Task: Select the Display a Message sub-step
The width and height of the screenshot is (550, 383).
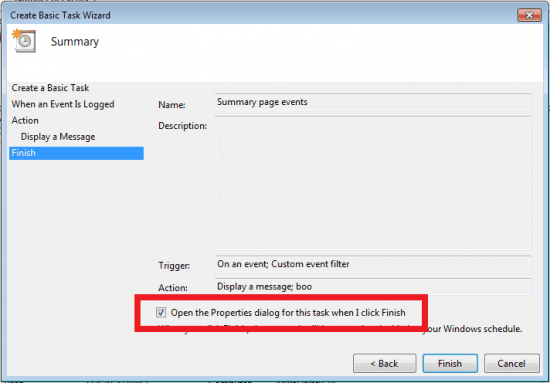Action: click(x=58, y=136)
